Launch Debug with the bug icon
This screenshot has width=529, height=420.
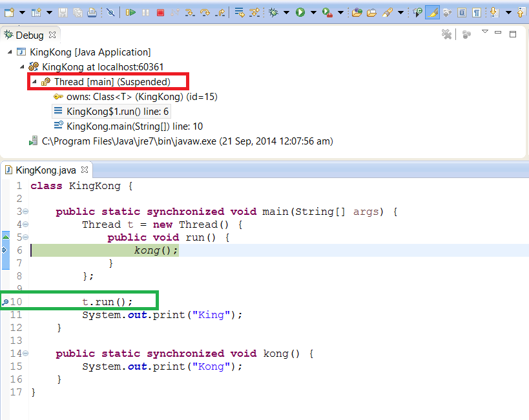click(x=274, y=11)
